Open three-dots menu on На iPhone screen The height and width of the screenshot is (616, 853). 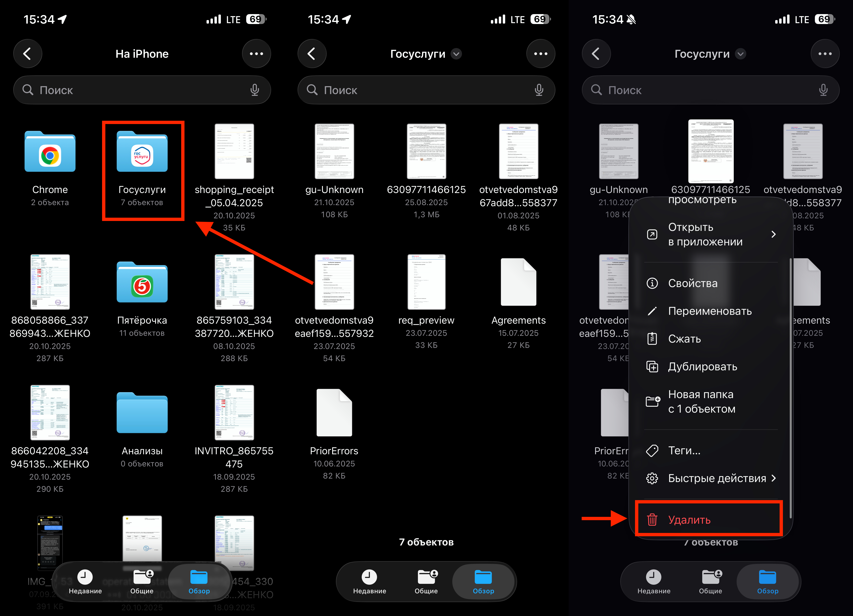[x=256, y=54]
